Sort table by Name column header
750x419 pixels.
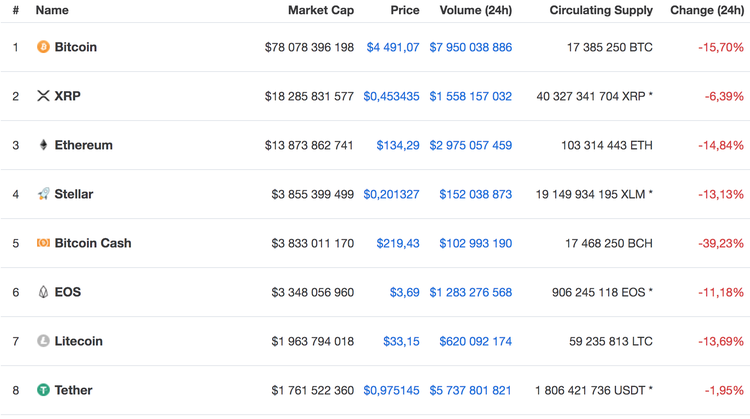(x=52, y=10)
